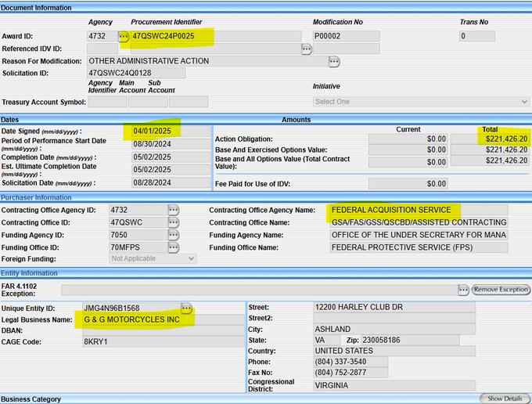Screen dimensions: 532x404
Task: Open the Funding Agency ID 7050 lookup ellipsis
Action: 174,236
